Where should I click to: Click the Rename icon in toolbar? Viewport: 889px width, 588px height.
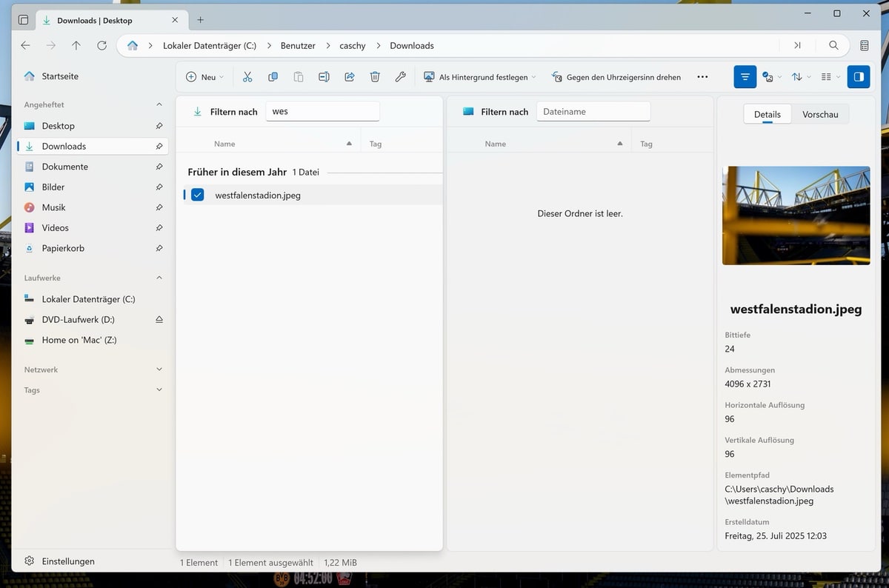pos(324,77)
